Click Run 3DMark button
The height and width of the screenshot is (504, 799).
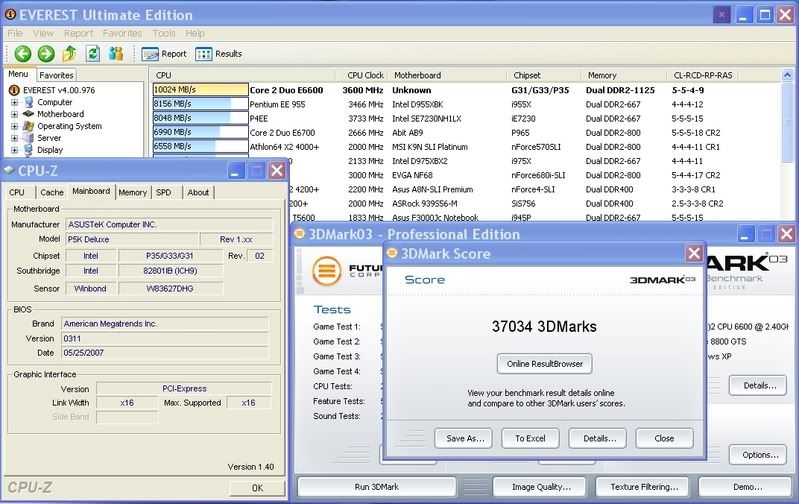click(377, 487)
